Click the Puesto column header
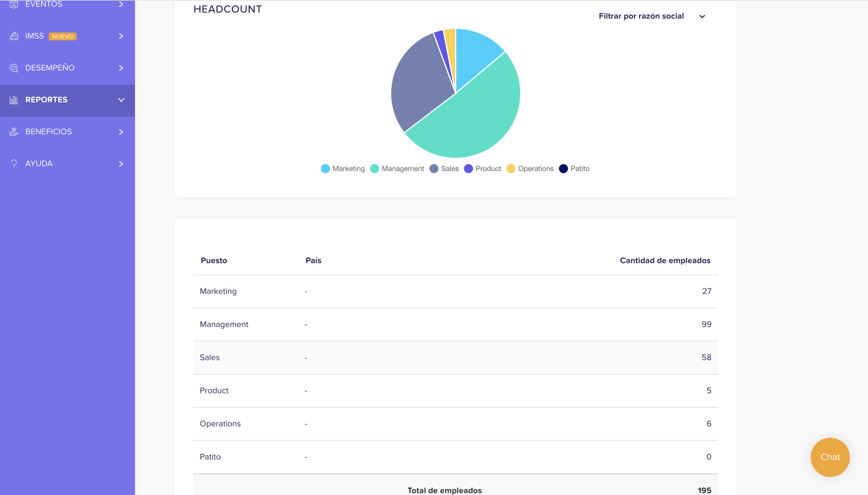This screenshot has height=495, width=868. coord(214,261)
